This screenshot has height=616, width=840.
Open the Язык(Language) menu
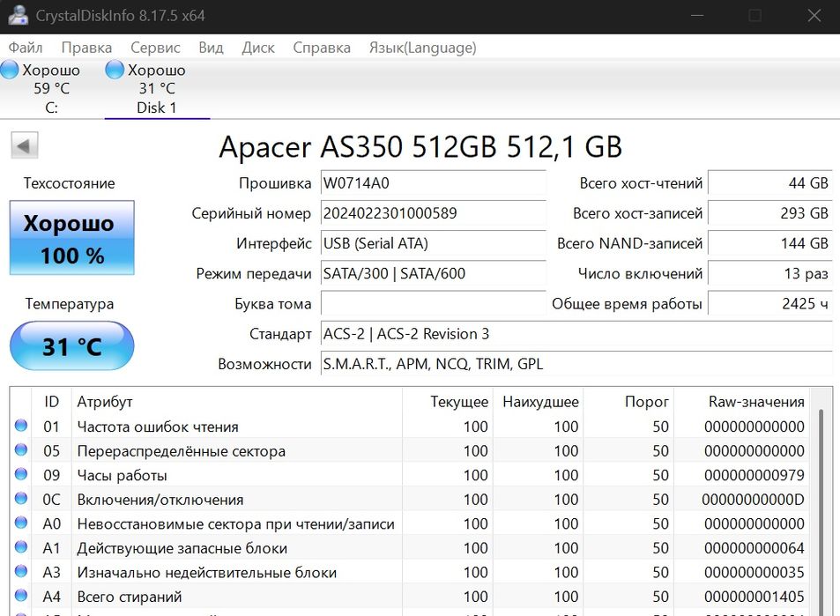(x=422, y=48)
